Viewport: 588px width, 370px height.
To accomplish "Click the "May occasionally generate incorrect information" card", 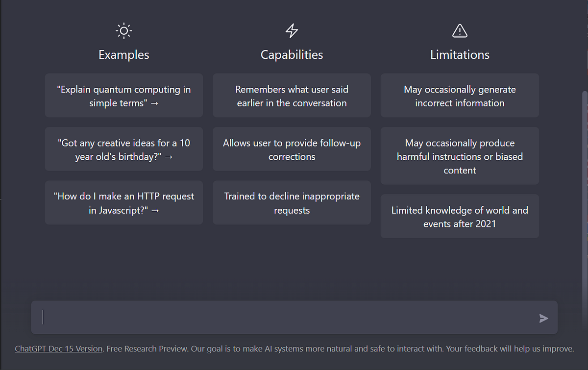I will (x=460, y=96).
